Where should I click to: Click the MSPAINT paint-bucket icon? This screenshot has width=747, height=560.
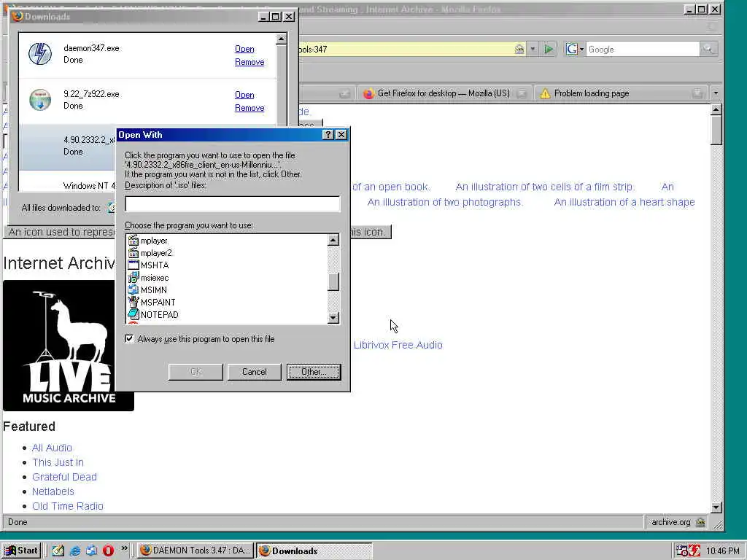tap(133, 303)
